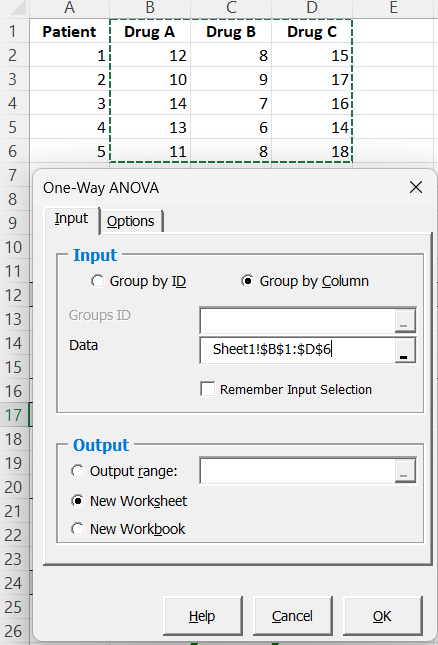
Task: Select cell B5 with value 13
Action: click(150, 127)
